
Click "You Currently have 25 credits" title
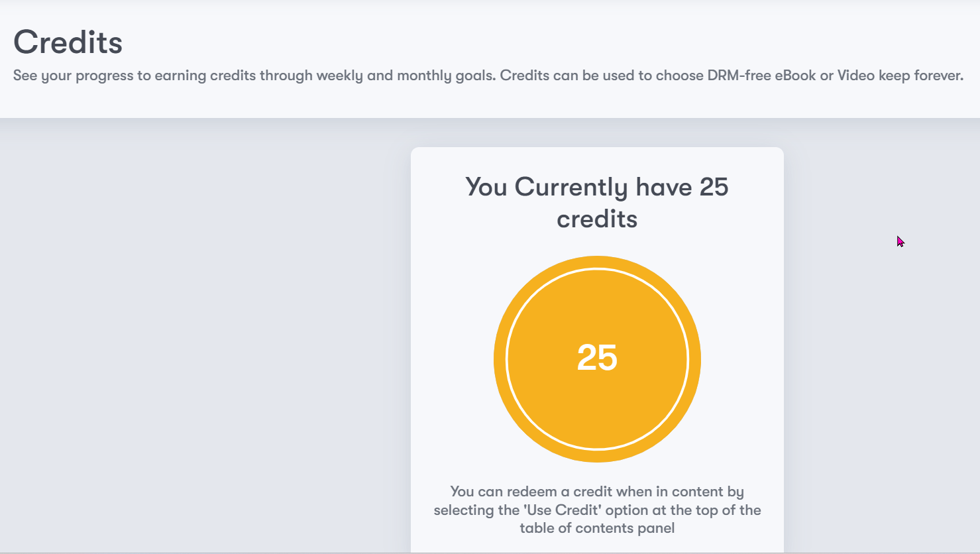[x=596, y=202]
